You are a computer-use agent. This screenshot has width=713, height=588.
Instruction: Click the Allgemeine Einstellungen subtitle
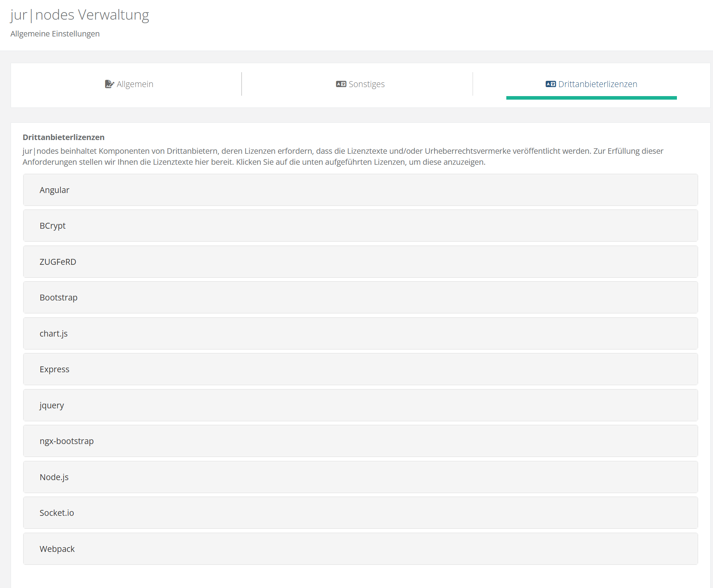(x=55, y=34)
